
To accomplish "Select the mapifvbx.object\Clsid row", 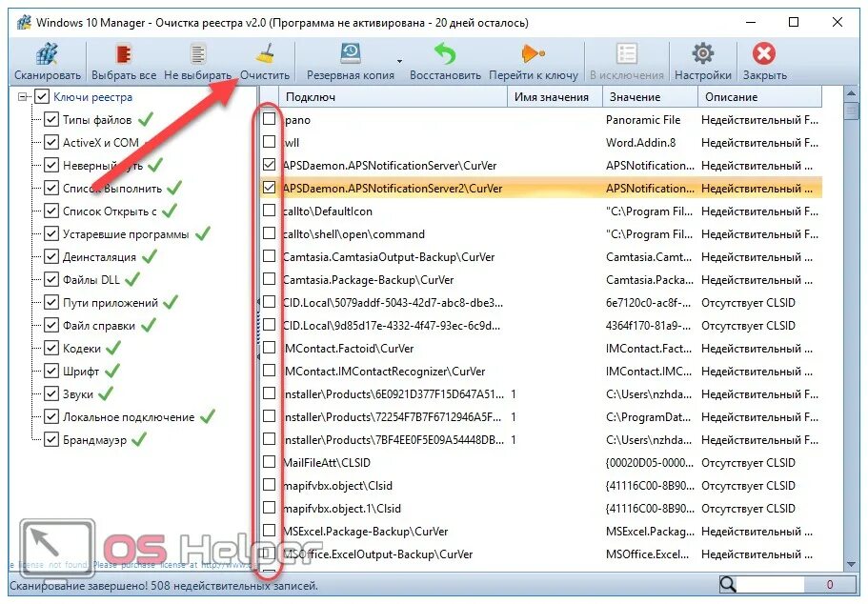I will pos(541,486).
